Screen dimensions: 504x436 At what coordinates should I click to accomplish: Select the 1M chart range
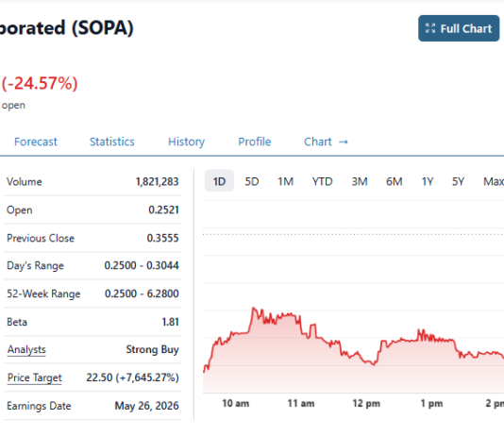click(285, 181)
